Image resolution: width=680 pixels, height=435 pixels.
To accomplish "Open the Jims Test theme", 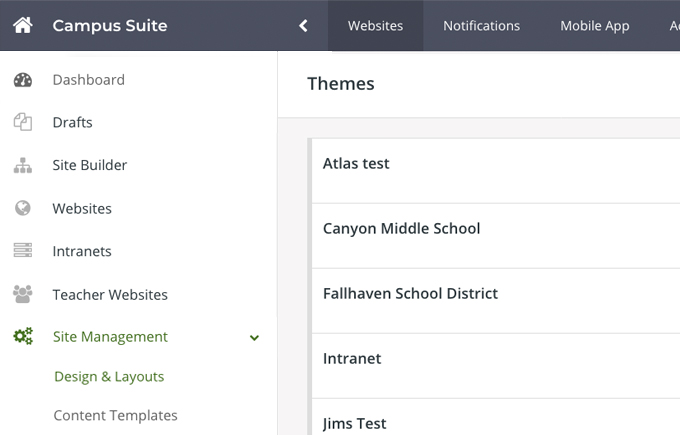I will (354, 423).
